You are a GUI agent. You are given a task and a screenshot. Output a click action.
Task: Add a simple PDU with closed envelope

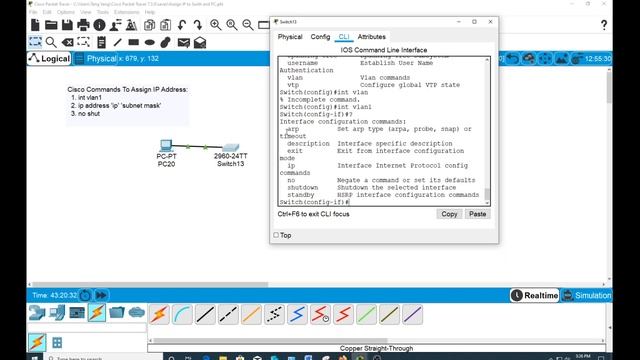tap(184, 42)
